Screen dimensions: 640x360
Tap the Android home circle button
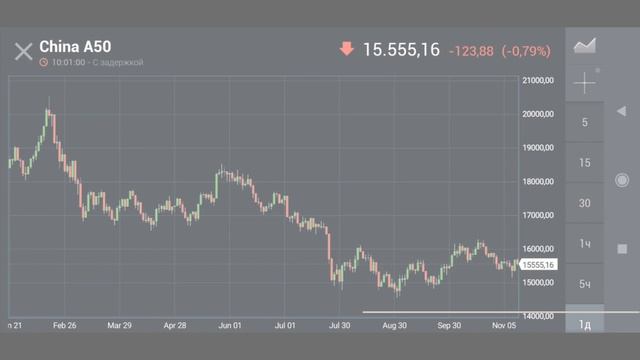(622, 180)
